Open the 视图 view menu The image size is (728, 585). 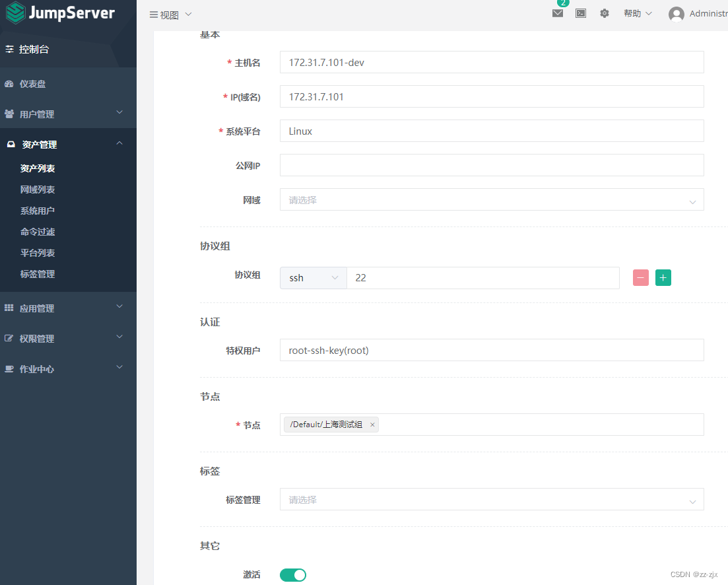[x=170, y=14]
